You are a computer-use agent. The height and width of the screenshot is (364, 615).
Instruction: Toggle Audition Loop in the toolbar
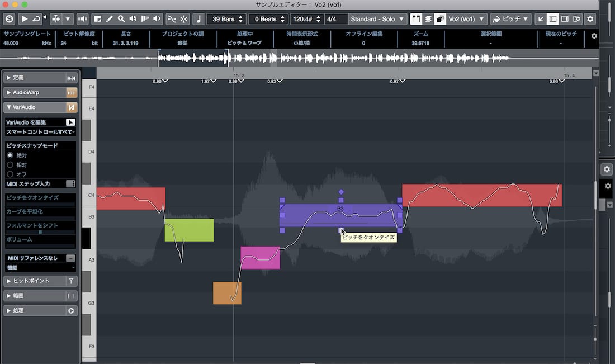pyautogui.click(x=36, y=19)
